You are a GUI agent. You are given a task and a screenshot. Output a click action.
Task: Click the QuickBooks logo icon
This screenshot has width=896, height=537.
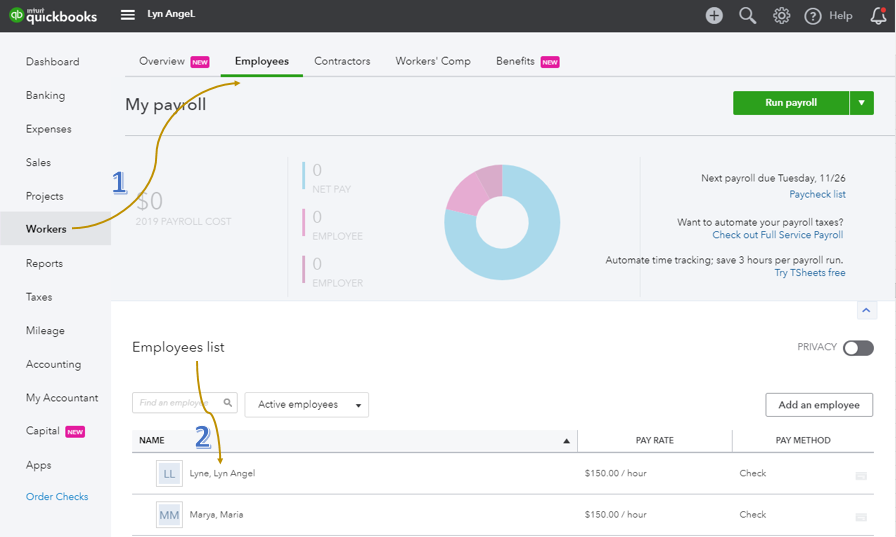(x=17, y=15)
